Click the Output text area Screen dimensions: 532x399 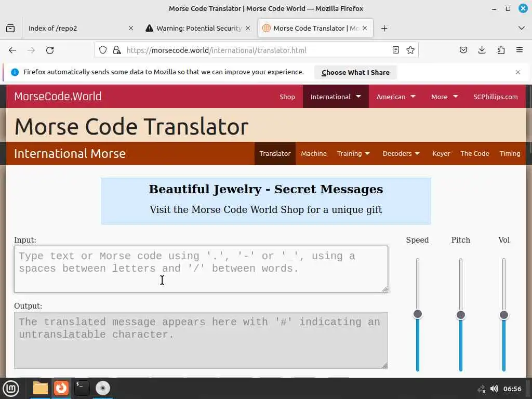(x=201, y=340)
